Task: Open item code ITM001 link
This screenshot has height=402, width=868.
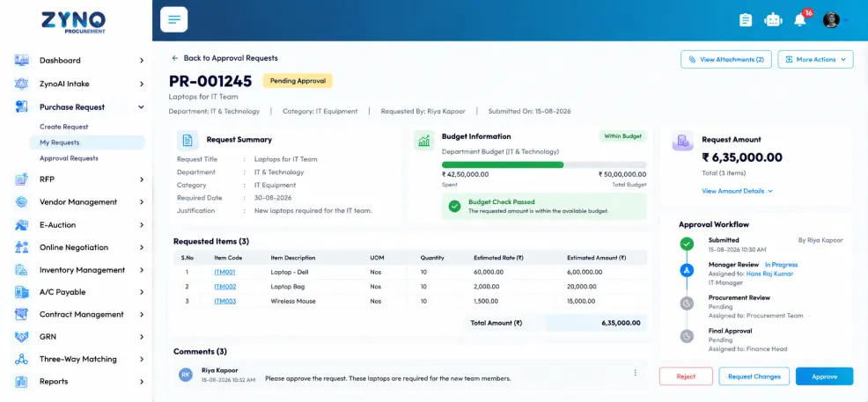Action: point(224,272)
